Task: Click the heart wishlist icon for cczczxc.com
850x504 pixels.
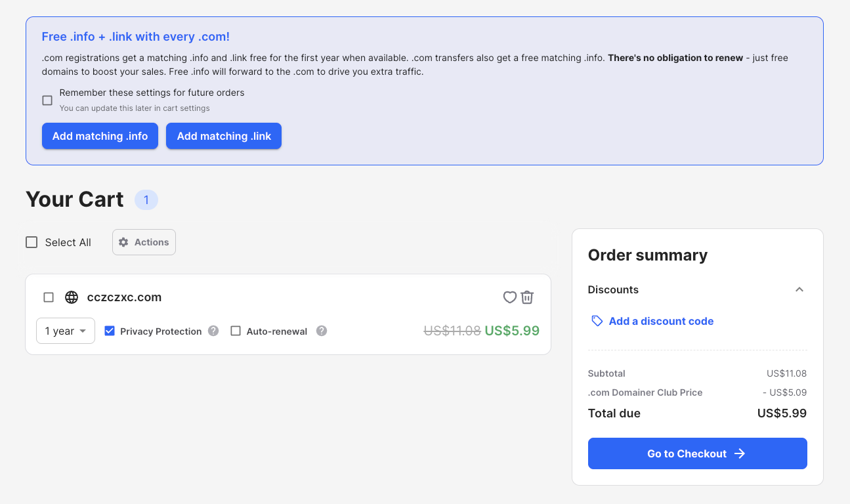Action: point(510,297)
